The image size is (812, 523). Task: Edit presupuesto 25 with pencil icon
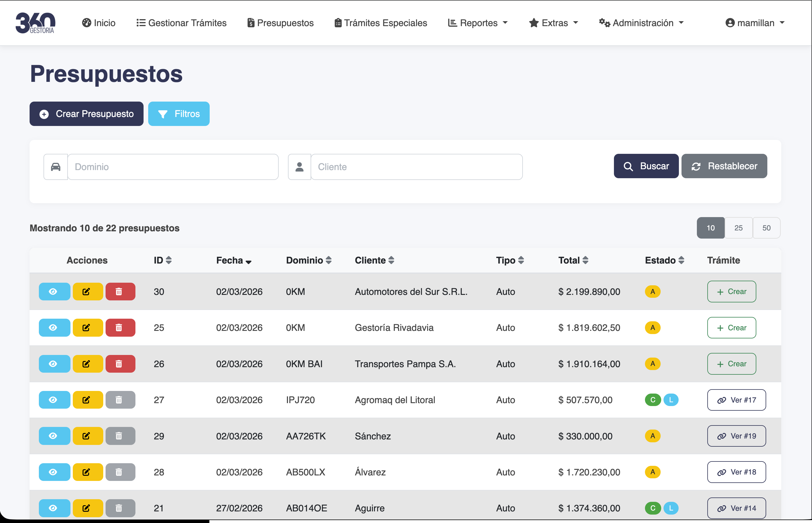pyautogui.click(x=88, y=328)
